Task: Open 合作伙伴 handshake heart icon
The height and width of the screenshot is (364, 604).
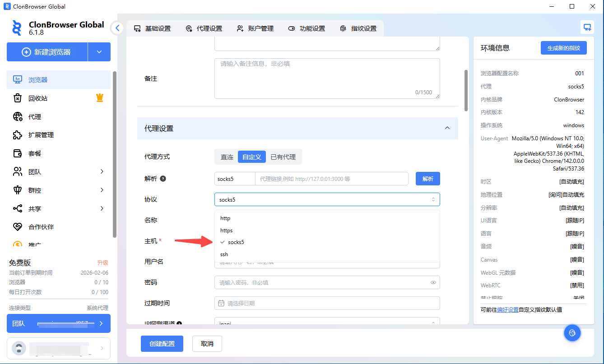Action: [x=18, y=227]
